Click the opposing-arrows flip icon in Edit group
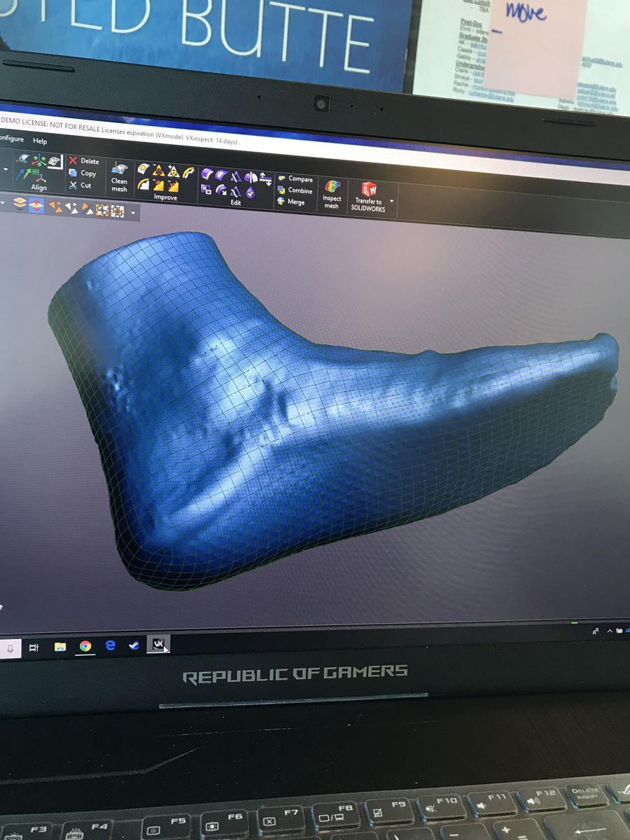Viewport: 630px width, 840px height. click(x=265, y=178)
